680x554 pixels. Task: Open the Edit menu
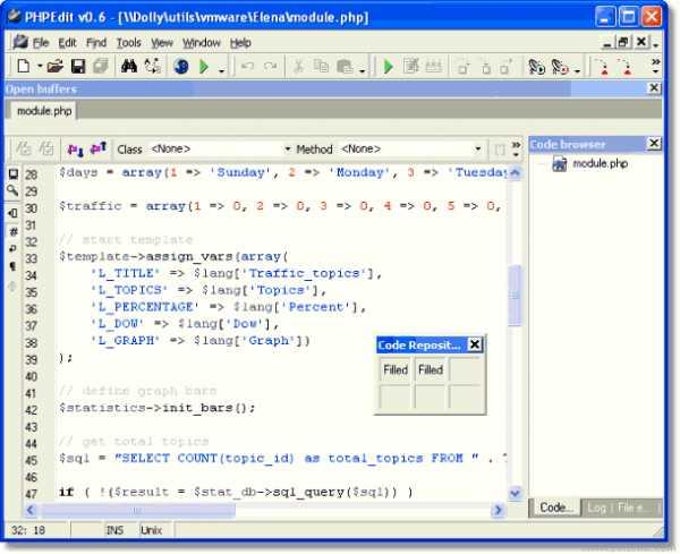(67, 43)
